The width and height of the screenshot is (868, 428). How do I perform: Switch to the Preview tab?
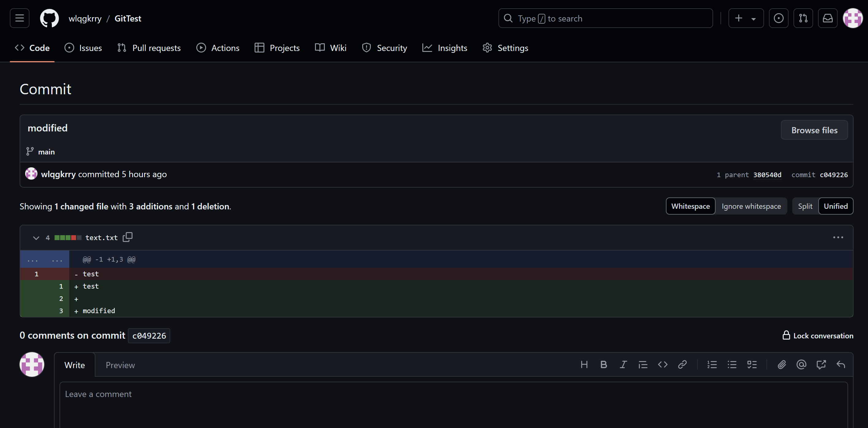120,365
